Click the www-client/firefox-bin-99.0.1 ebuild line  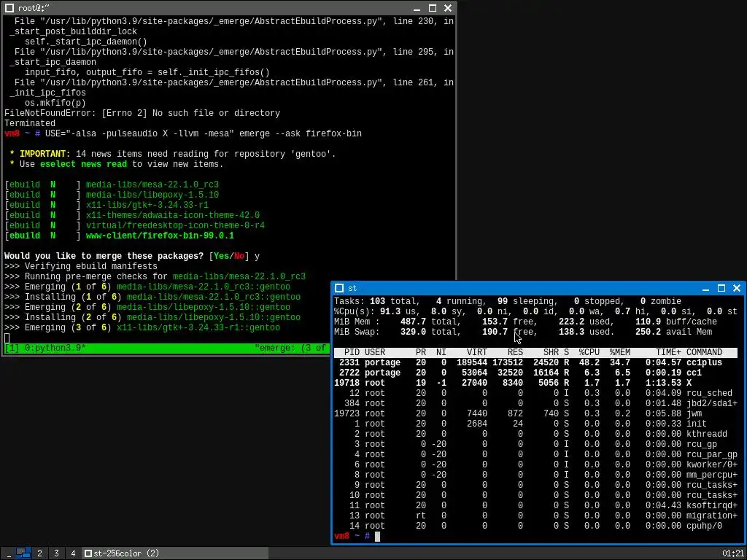pyautogui.click(x=120, y=236)
